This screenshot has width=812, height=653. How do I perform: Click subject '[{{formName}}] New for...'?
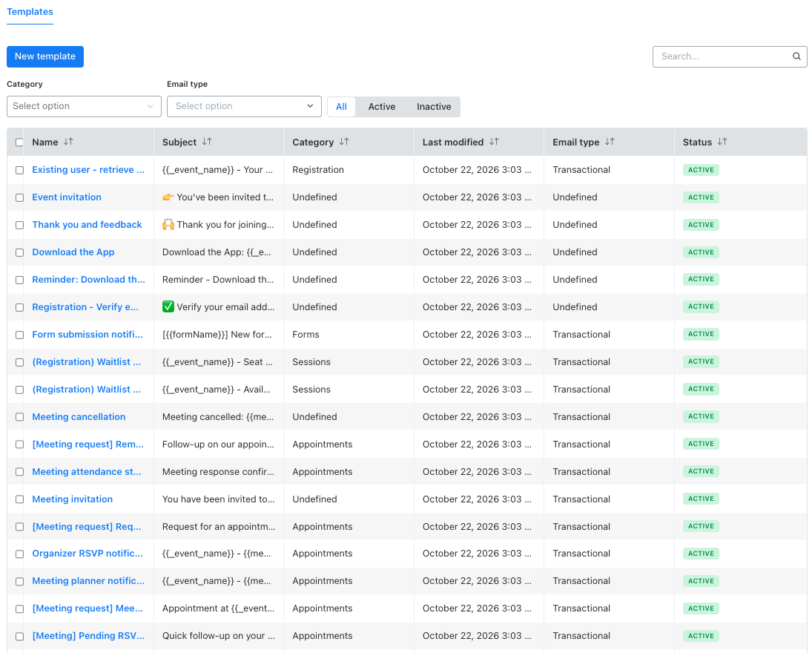217,335
